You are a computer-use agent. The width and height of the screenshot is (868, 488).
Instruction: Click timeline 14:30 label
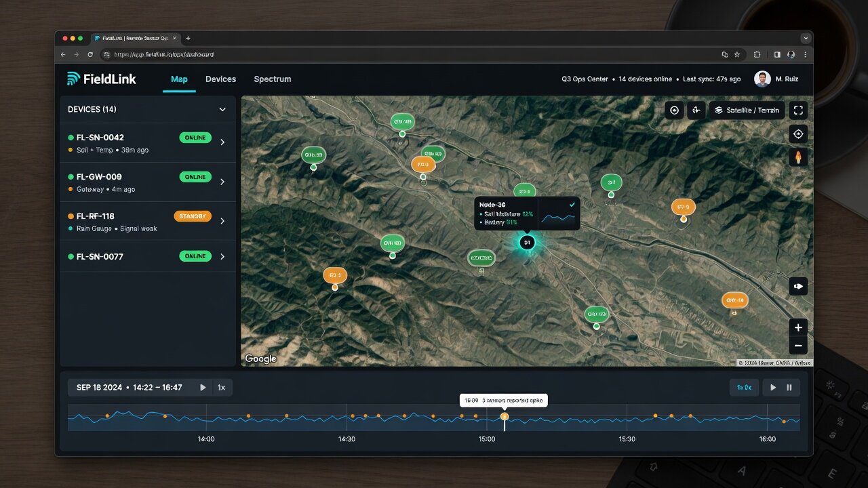point(347,439)
